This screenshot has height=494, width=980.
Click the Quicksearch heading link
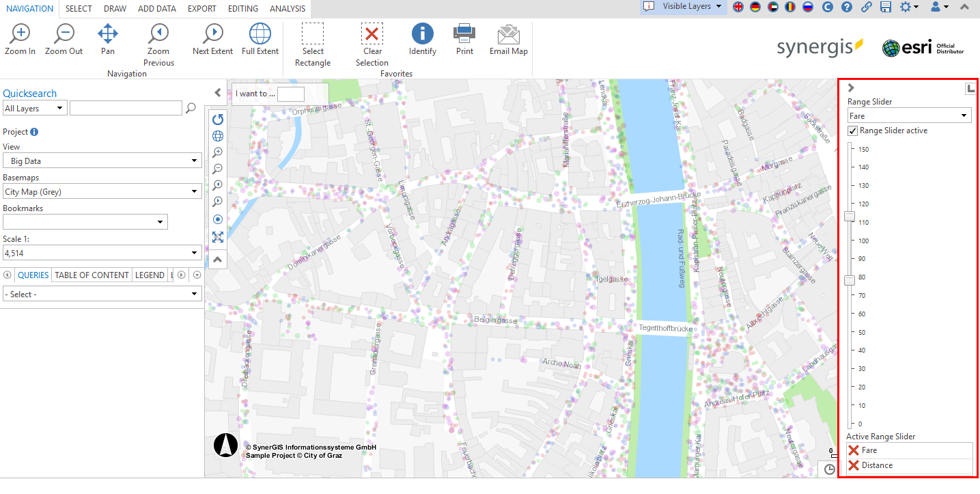[x=30, y=94]
